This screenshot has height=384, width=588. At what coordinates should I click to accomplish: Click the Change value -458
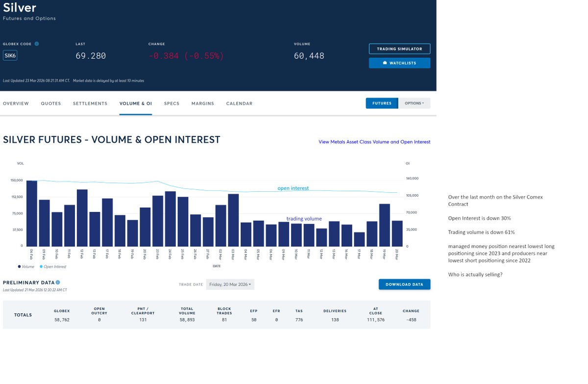click(411, 320)
